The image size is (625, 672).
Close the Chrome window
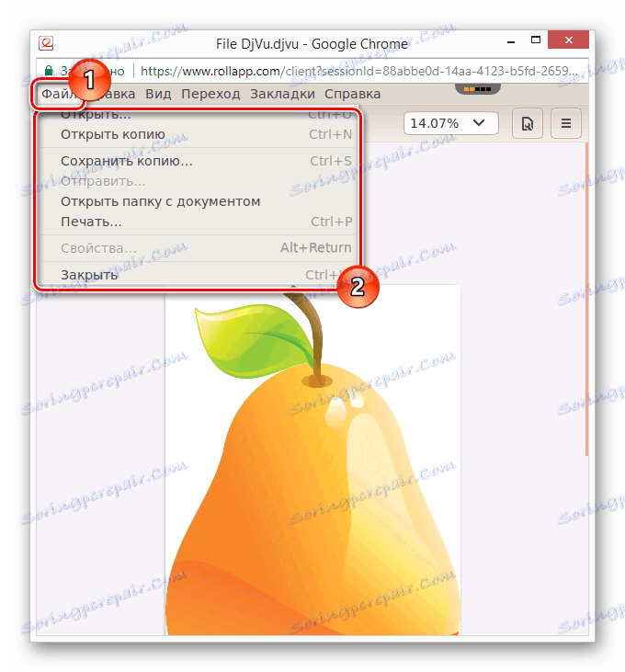569,40
